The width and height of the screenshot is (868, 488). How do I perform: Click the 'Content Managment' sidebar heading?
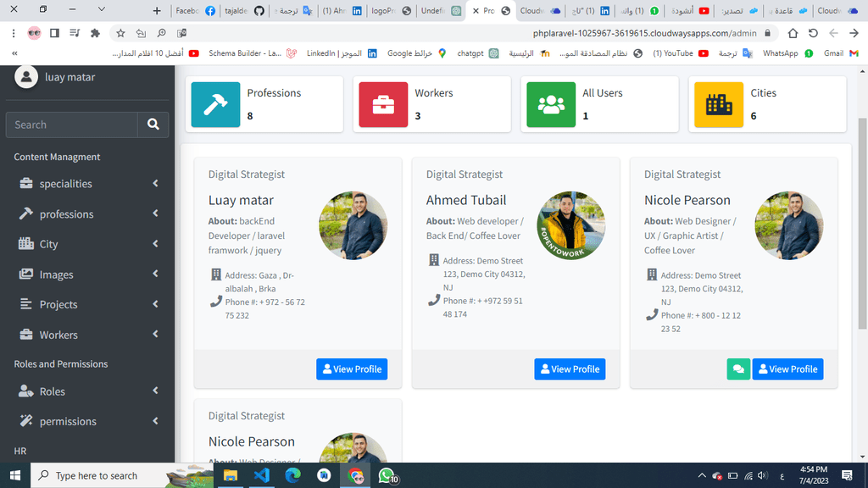pos(57,157)
